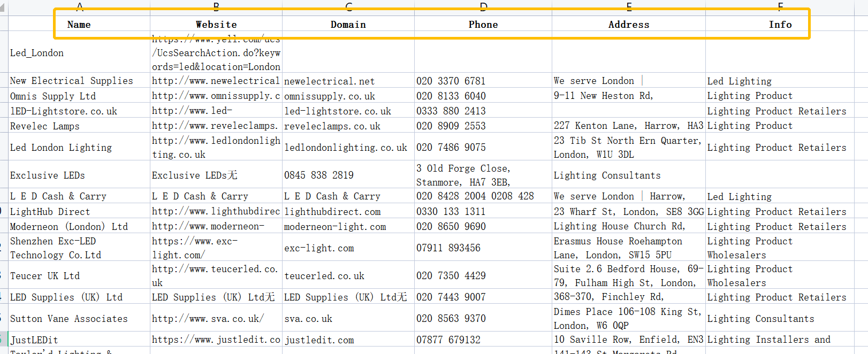The image size is (868, 354).
Task: Select phone number 020 7350 4429
Action: coord(483,275)
